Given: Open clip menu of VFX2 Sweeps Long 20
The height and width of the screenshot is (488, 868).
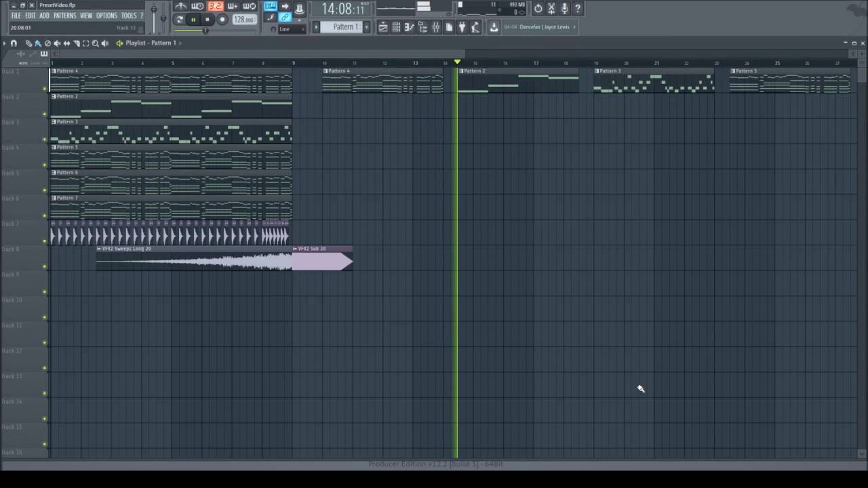Looking at the screenshot, I should click(99, 249).
